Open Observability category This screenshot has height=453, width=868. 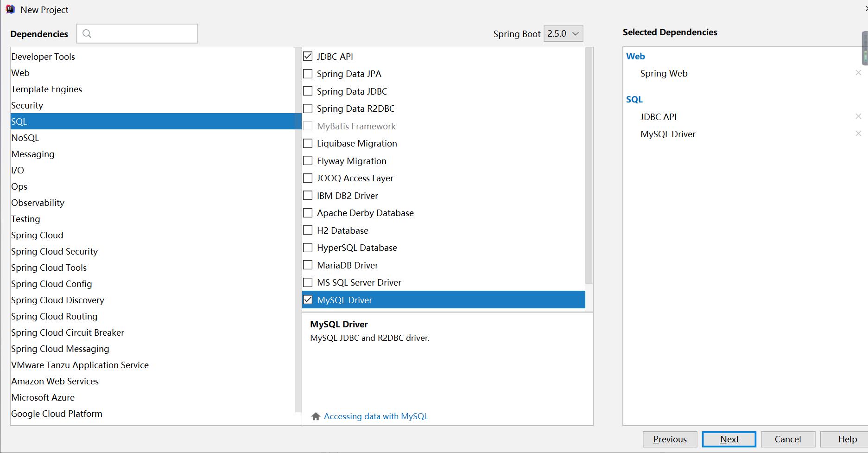coord(152,203)
